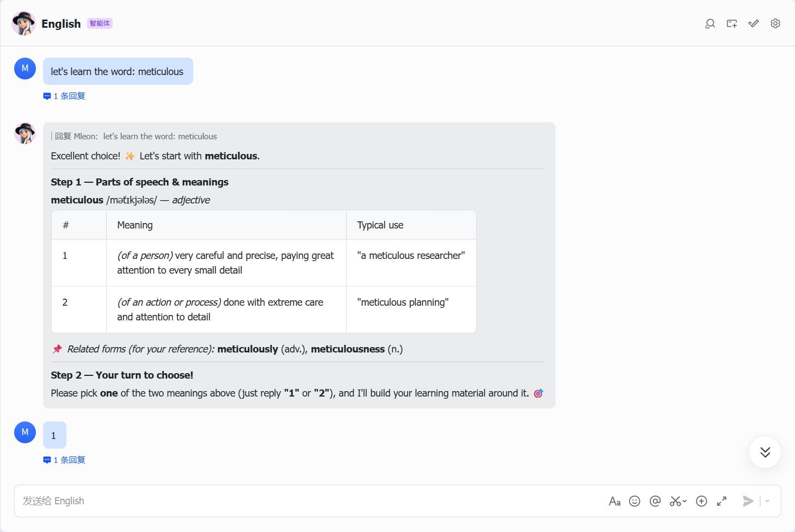Open the search chat history icon
This screenshot has height=532, width=795.
pos(710,23)
